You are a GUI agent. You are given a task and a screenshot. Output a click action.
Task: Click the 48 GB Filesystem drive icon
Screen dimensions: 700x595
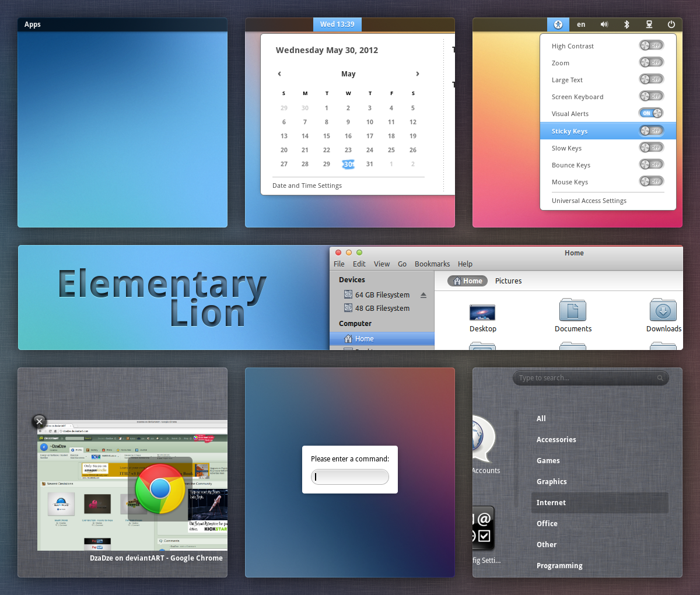coord(348,308)
